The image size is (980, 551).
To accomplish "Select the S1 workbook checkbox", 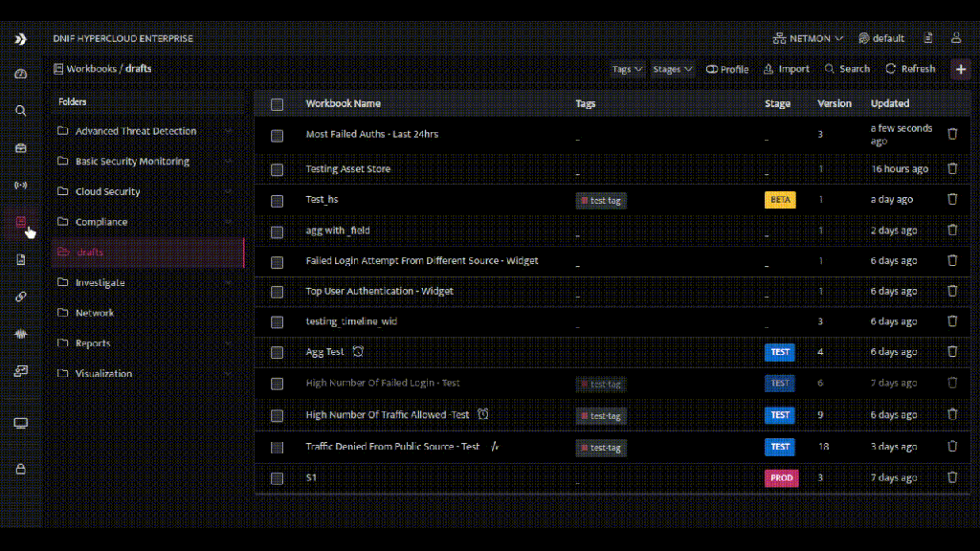I will click(x=277, y=478).
